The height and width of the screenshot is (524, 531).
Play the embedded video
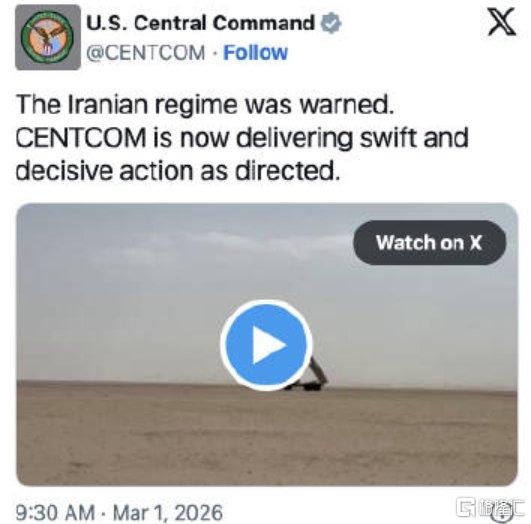point(267,344)
